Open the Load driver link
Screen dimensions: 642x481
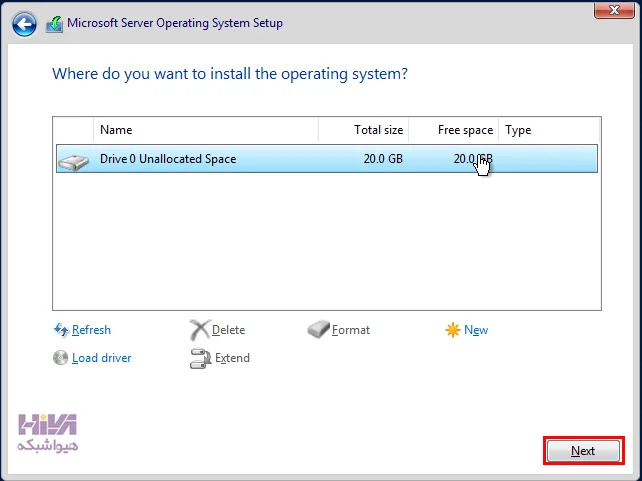[x=102, y=358]
